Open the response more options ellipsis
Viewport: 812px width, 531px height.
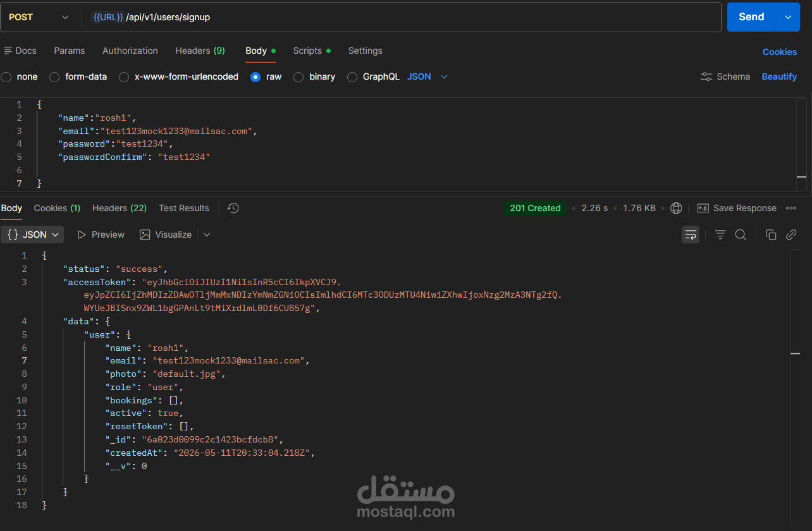(x=791, y=208)
